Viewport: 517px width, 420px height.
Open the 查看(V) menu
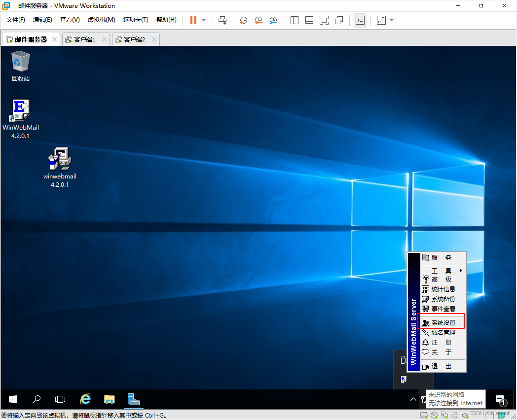pos(70,20)
